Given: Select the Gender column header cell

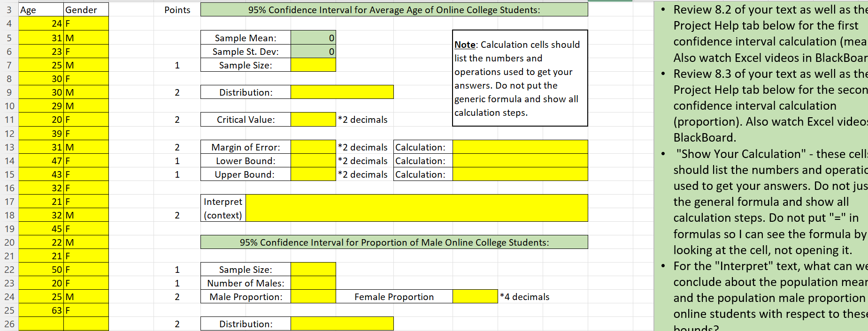Looking at the screenshot, I should (86, 10).
